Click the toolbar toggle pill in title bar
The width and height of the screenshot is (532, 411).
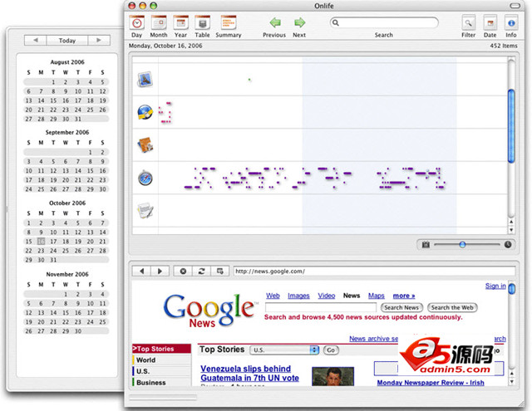pyautogui.click(x=515, y=6)
